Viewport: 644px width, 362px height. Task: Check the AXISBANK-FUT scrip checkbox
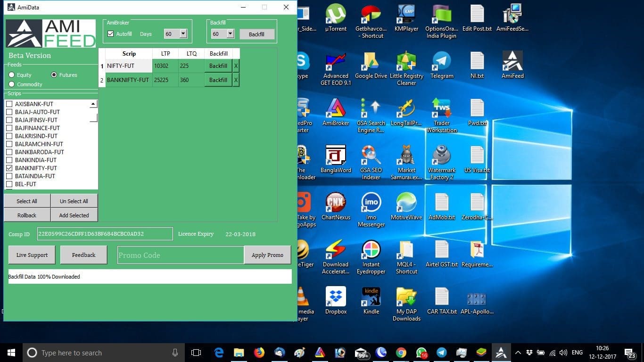(9, 104)
